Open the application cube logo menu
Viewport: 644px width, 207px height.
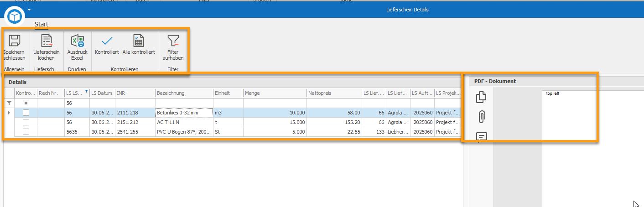[x=14, y=16]
